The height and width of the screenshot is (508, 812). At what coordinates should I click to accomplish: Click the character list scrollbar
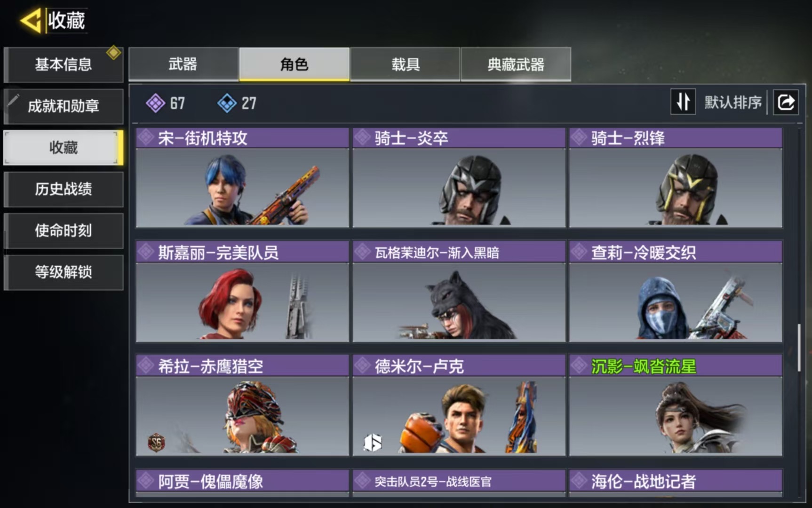point(799,347)
